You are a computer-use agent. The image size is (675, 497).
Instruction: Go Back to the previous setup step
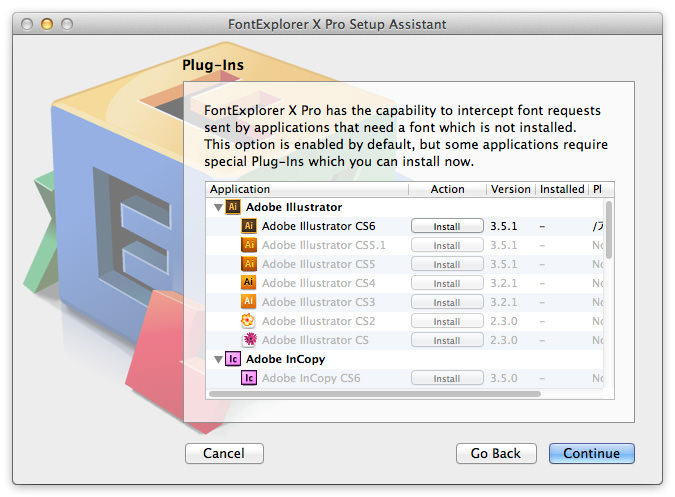pyautogui.click(x=496, y=453)
